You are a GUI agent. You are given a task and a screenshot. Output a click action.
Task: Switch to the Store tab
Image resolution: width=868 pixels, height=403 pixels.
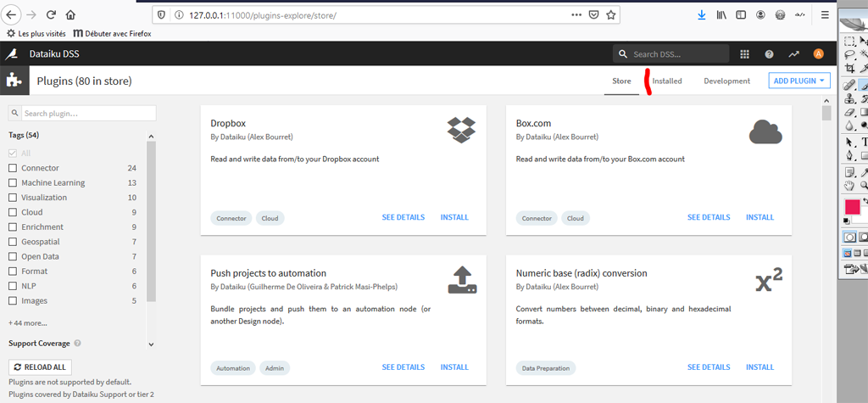click(x=621, y=81)
